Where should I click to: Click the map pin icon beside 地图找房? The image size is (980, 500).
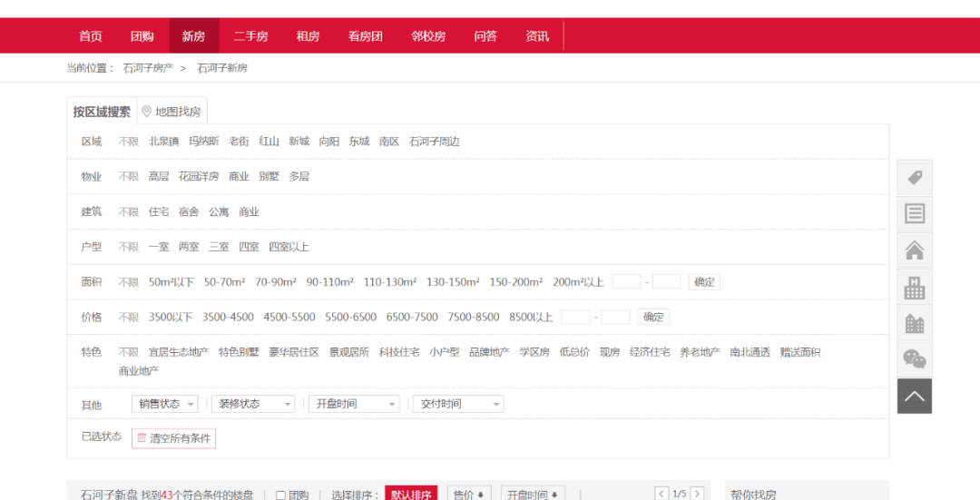point(147,112)
